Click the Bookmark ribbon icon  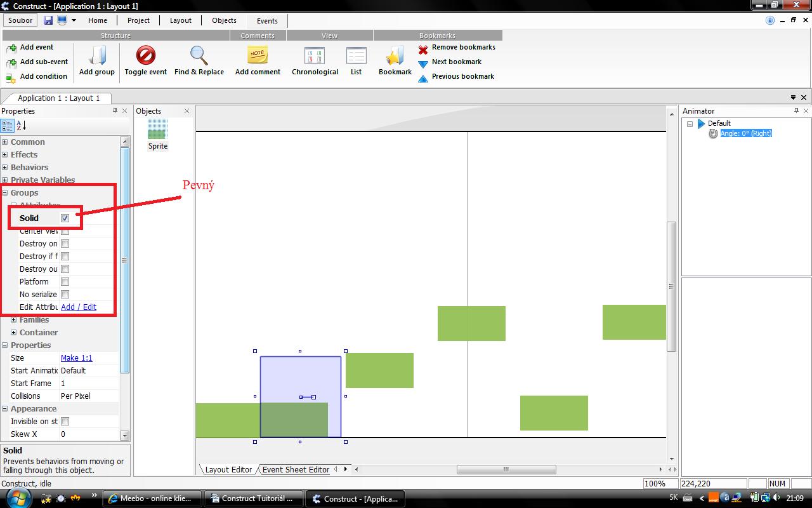coord(395,56)
